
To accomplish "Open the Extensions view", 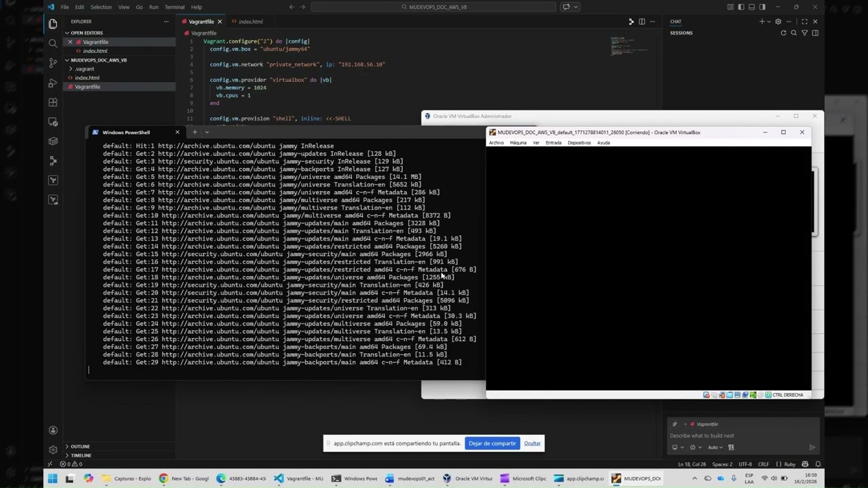I will tap(53, 102).
